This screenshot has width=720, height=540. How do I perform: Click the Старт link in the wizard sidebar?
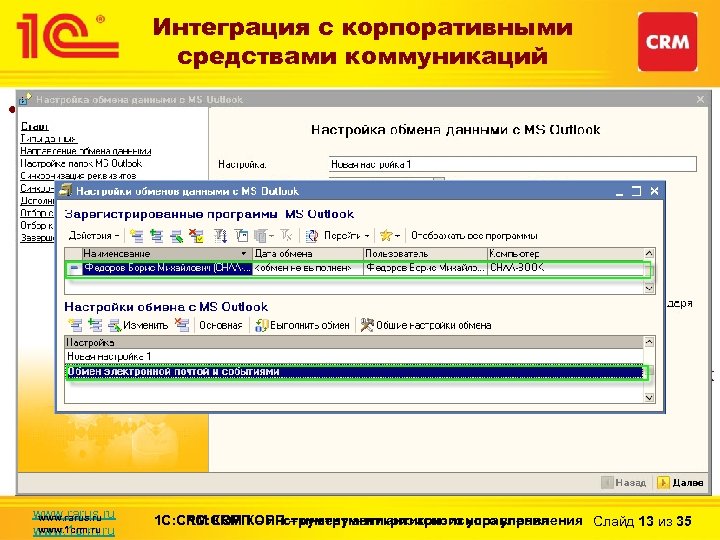(34, 126)
